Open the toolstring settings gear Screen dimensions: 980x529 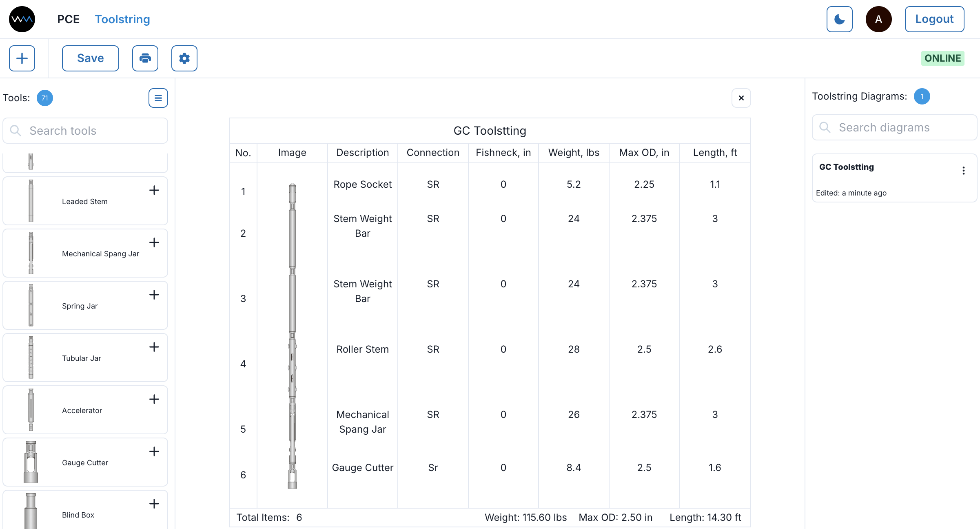coord(184,58)
